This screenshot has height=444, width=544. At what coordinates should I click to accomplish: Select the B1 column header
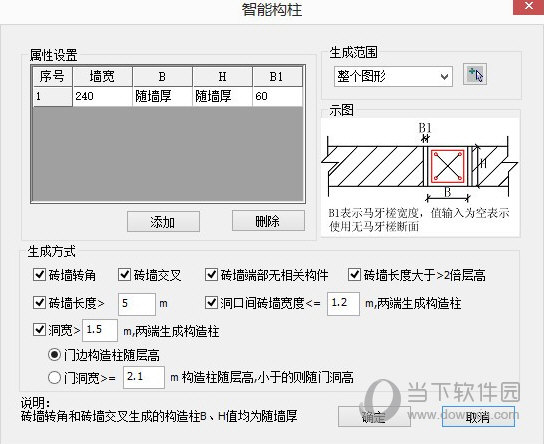278,76
